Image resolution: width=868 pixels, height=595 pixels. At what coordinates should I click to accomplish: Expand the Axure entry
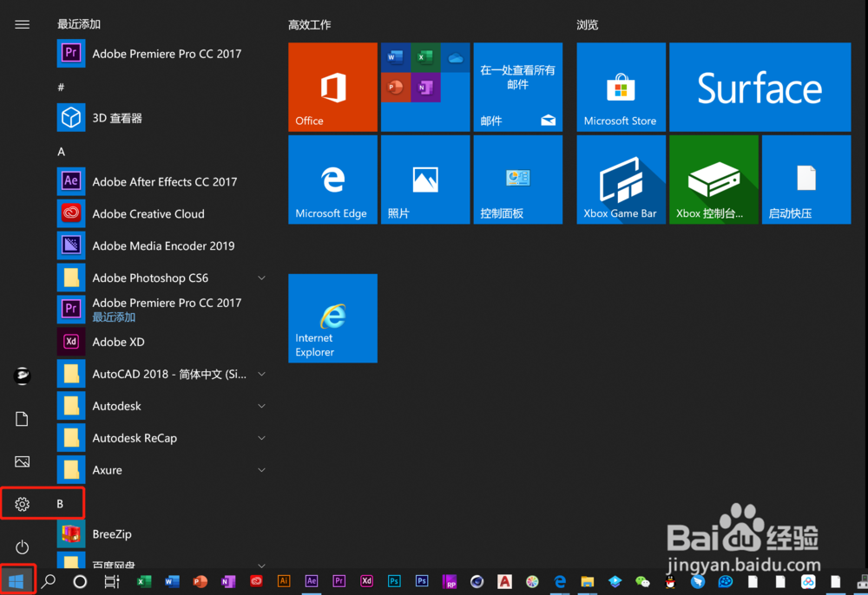(x=261, y=469)
